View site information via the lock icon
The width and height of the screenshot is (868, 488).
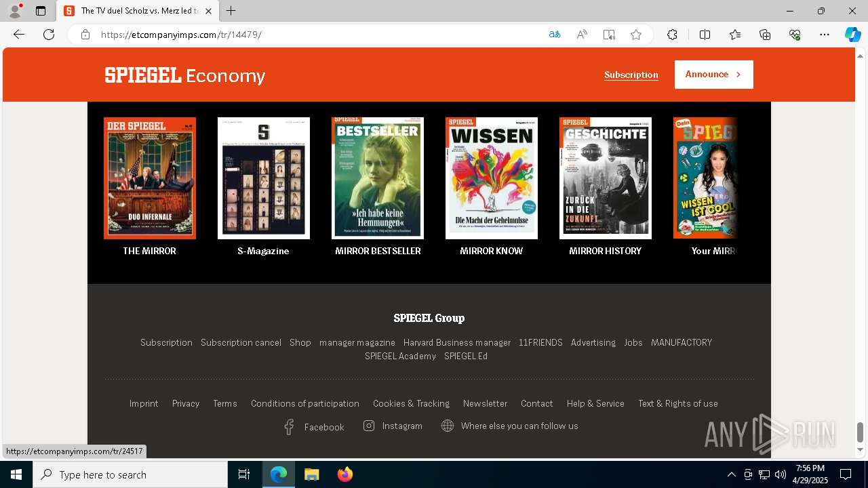click(x=85, y=35)
